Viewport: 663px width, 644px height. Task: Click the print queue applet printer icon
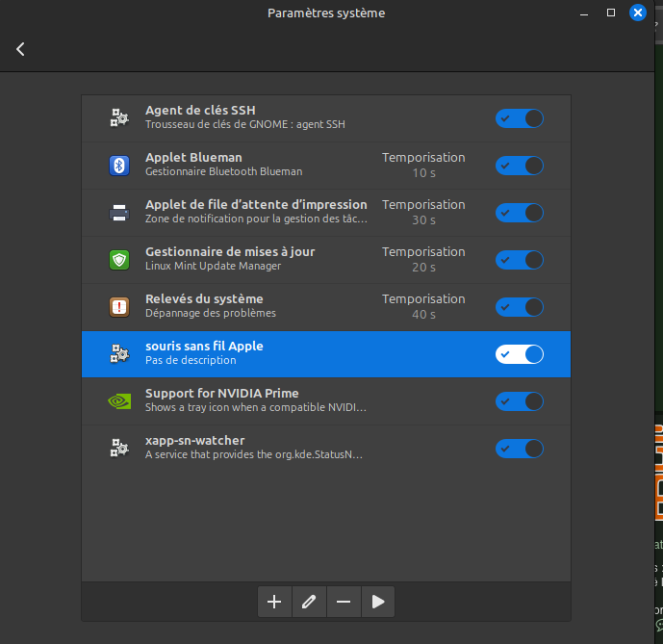[118, 213]
